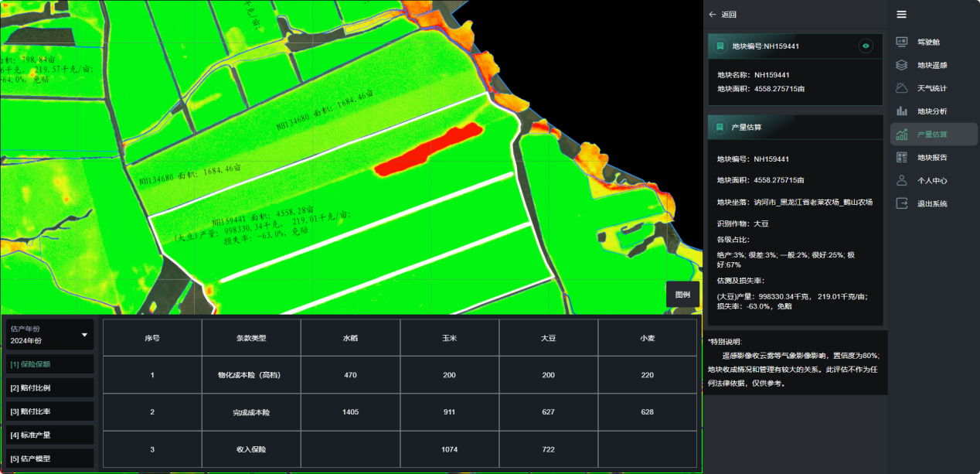Open the 地块报告 report icon
Viewport: 980px width, 474px height.
(x=901, y=158)
